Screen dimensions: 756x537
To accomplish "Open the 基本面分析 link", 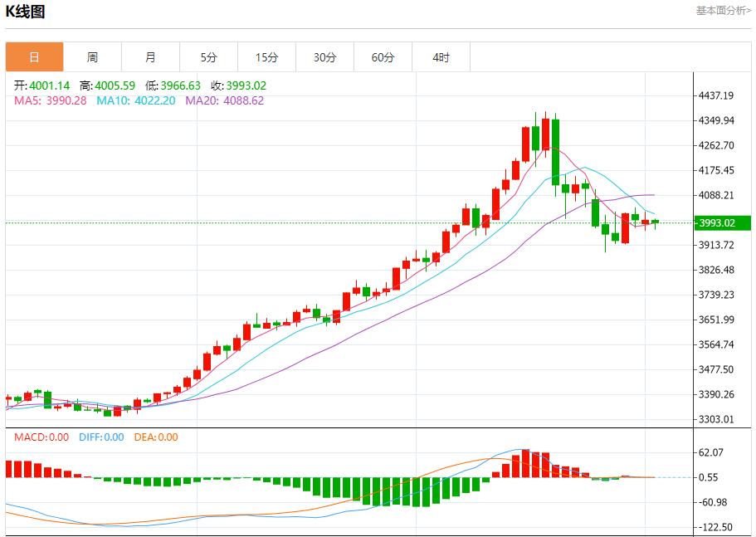I will (723, 11).
